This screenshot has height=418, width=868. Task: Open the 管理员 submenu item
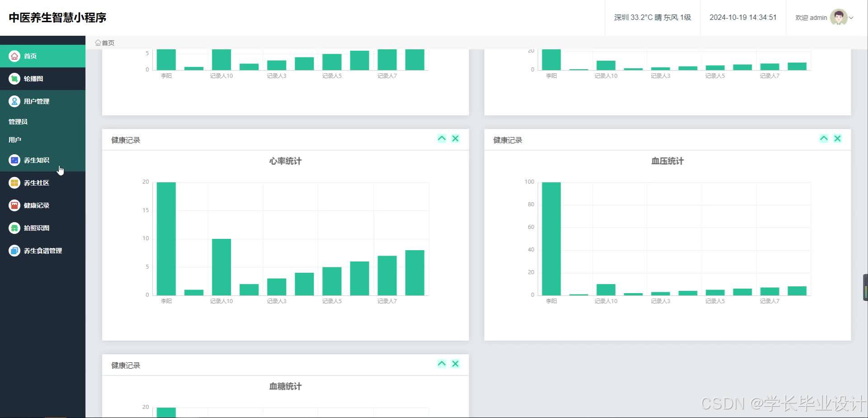coord(18,122)
